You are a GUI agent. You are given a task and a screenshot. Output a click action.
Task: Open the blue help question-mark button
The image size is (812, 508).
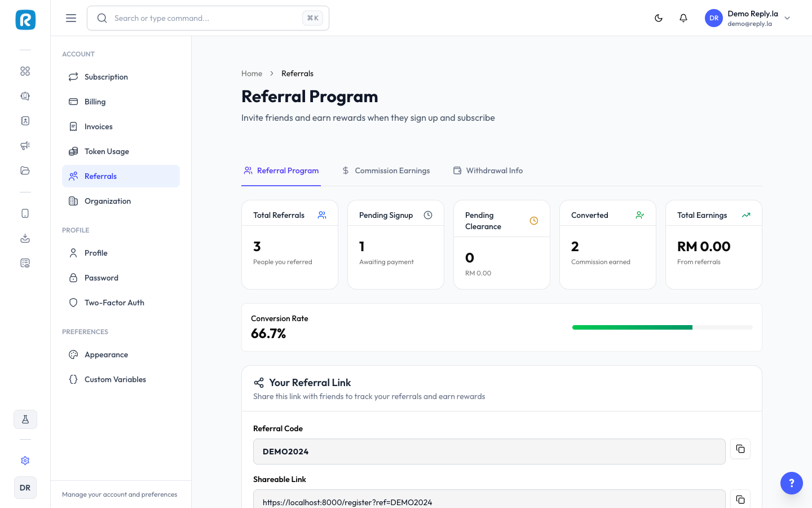[x=792, y=483]
